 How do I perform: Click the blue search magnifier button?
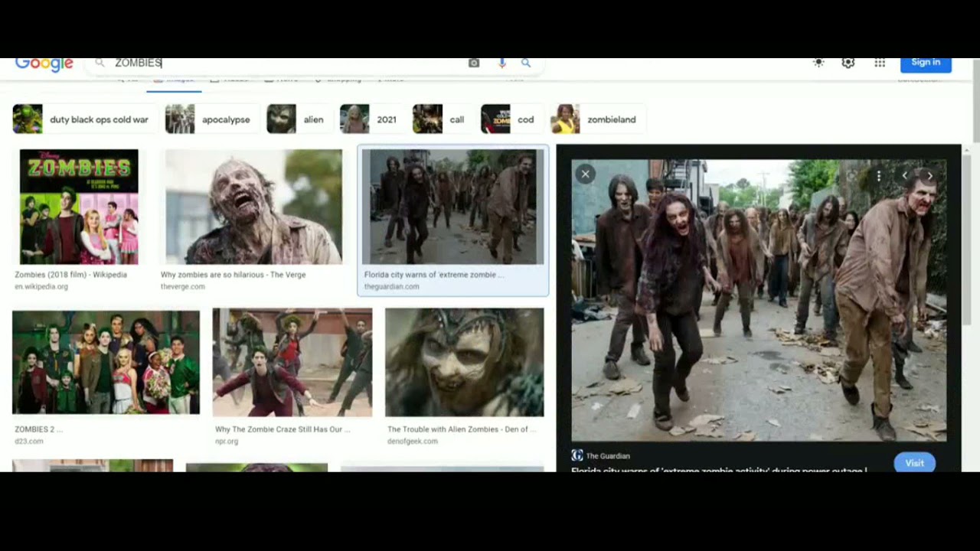pos(526,63)
